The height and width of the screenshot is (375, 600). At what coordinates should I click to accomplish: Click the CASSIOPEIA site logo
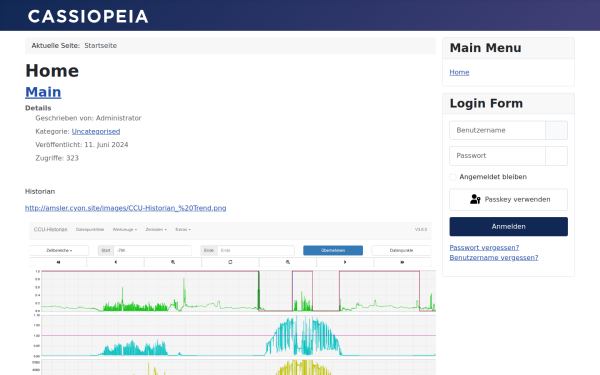click(88, 16)
